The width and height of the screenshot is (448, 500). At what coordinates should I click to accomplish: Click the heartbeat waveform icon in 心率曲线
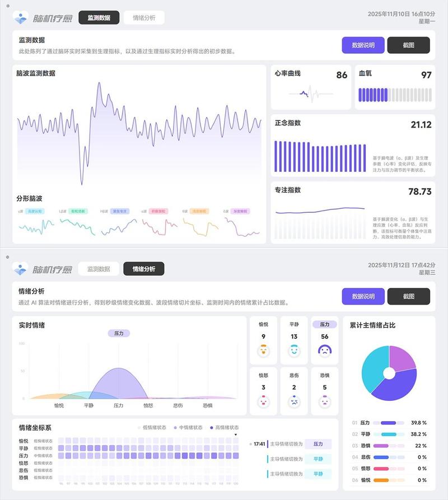311,94
